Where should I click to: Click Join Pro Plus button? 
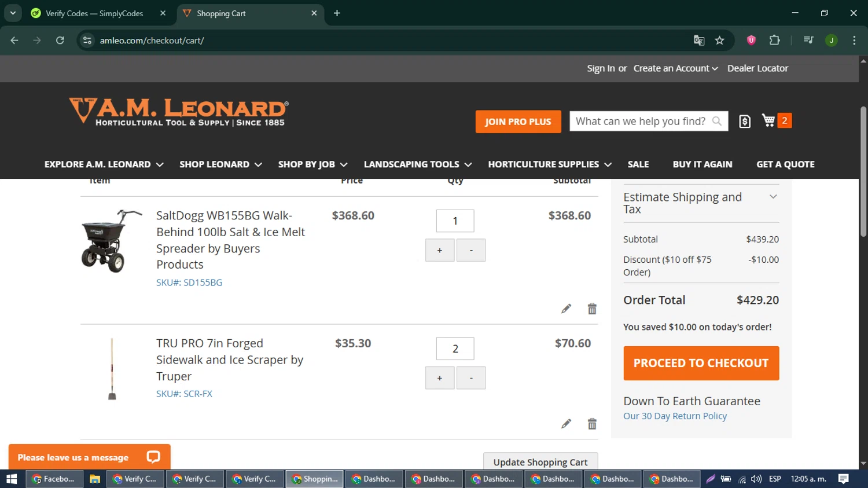pos(518,122)
